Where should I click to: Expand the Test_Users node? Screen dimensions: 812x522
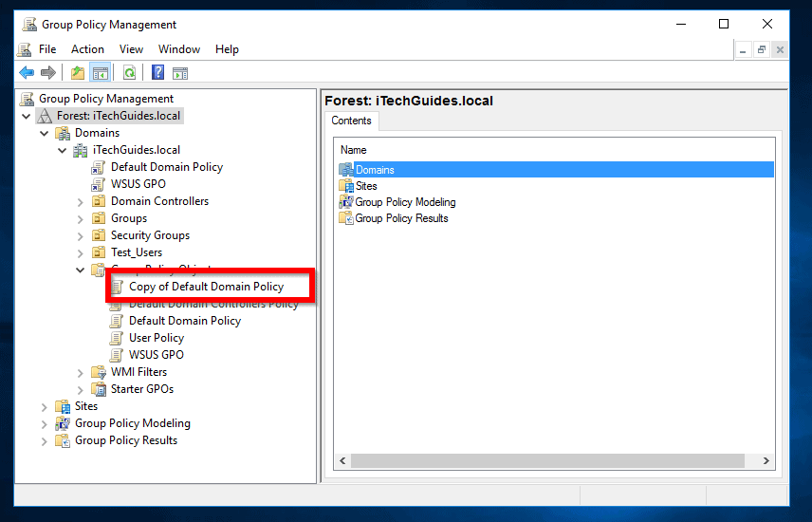[81, 253]
